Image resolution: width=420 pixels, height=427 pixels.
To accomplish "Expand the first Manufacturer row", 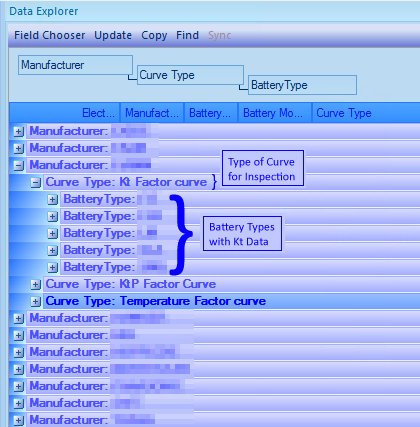I will (x=19, y=132).
